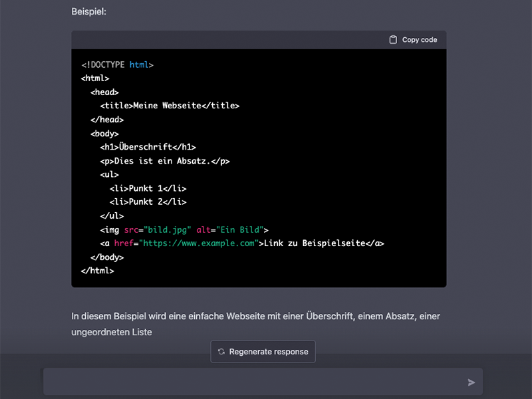The image size is (532, 399).
Task: Click the opening ul tag line
Action: (112, 174)
